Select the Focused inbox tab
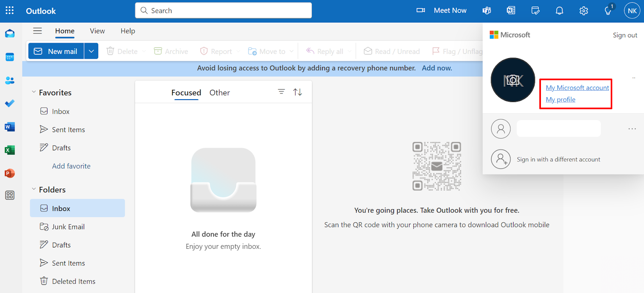644x293 pixels. point(186,93)
